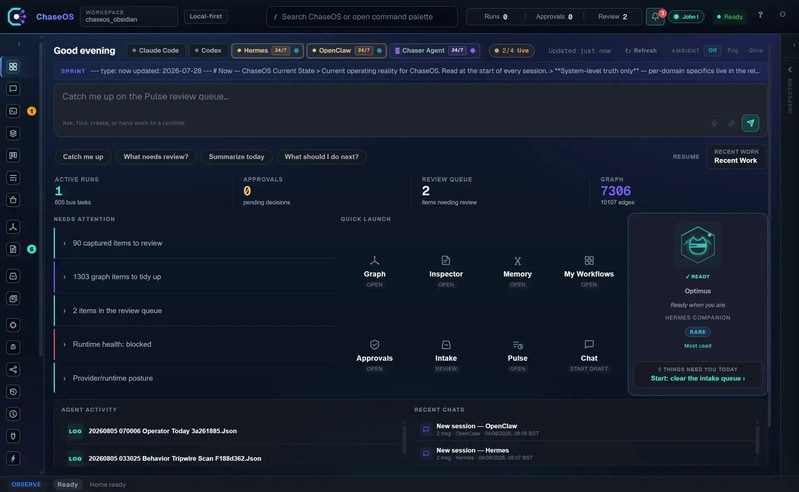The height and width of the screenshot is (492, 799).
Task: Set Ambient mode to Off
Action: (712, 50)
